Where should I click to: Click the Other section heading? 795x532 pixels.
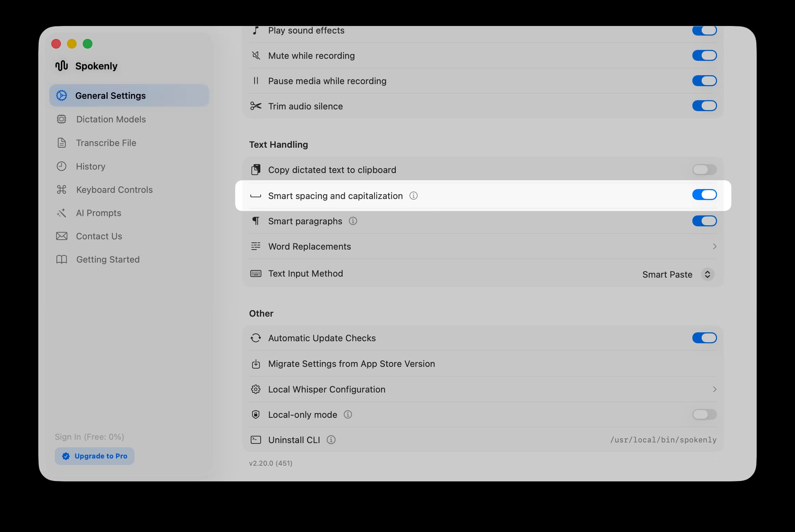click(x=261, y=314)
